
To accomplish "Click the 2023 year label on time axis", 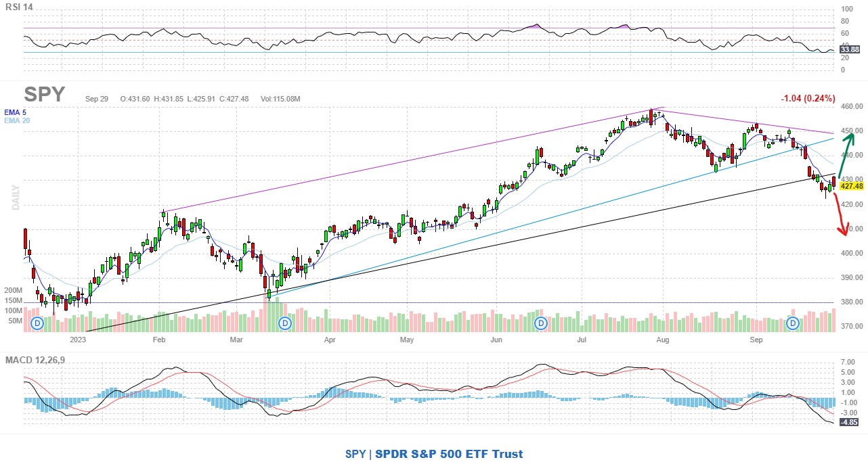I will coord(78,341).
